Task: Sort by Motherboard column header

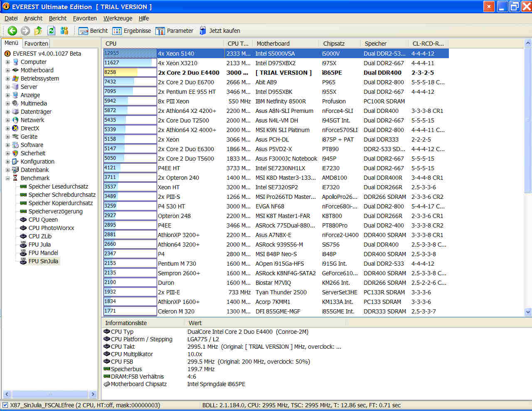Action: pos(286,43)
